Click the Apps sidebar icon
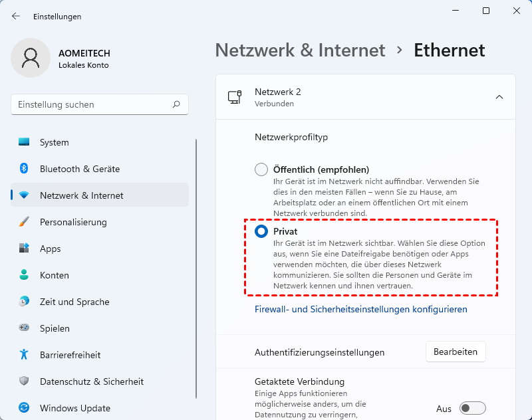The width and height of the screenshot is (532, 420). click(x=25, y=249)
